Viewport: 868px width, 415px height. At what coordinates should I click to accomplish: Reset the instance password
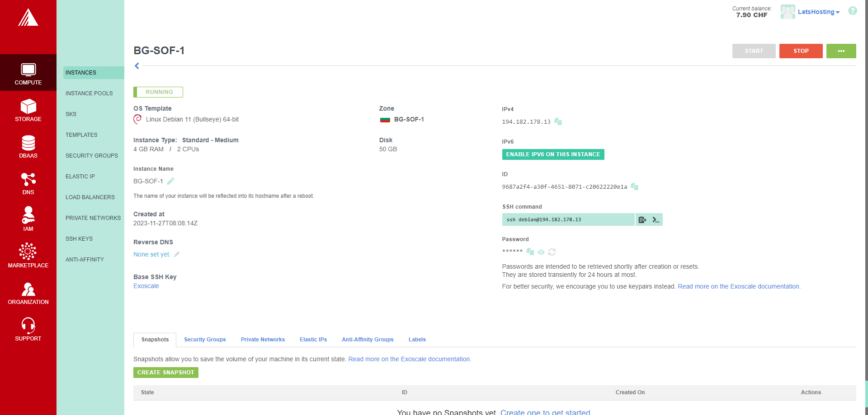click(552, 252)
